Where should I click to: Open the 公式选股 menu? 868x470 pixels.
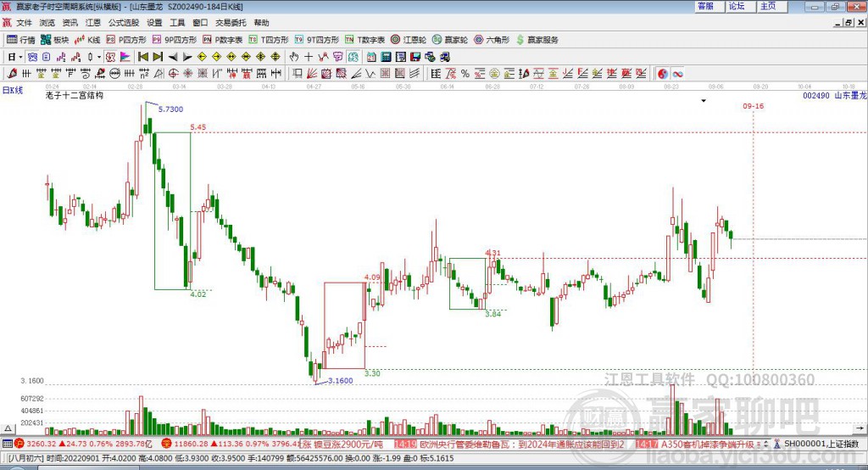click(x=124, y=23)
